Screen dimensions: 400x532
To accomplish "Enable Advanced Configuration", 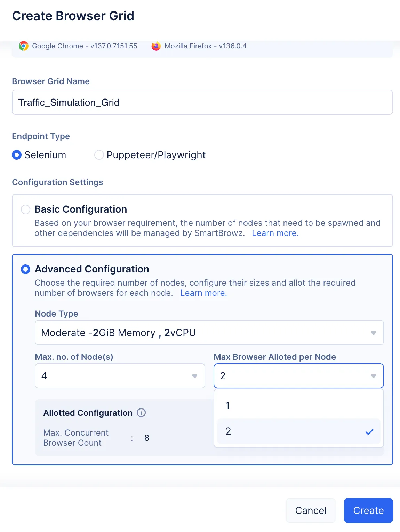I will (25, 269).
